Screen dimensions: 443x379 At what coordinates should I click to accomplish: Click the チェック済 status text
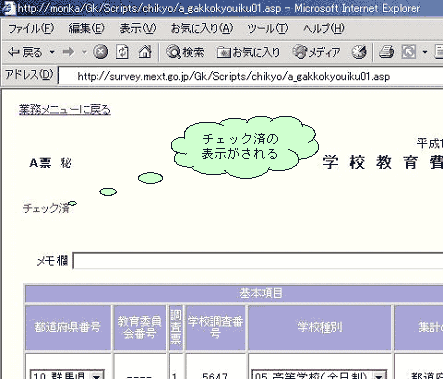tap(46, 208)
